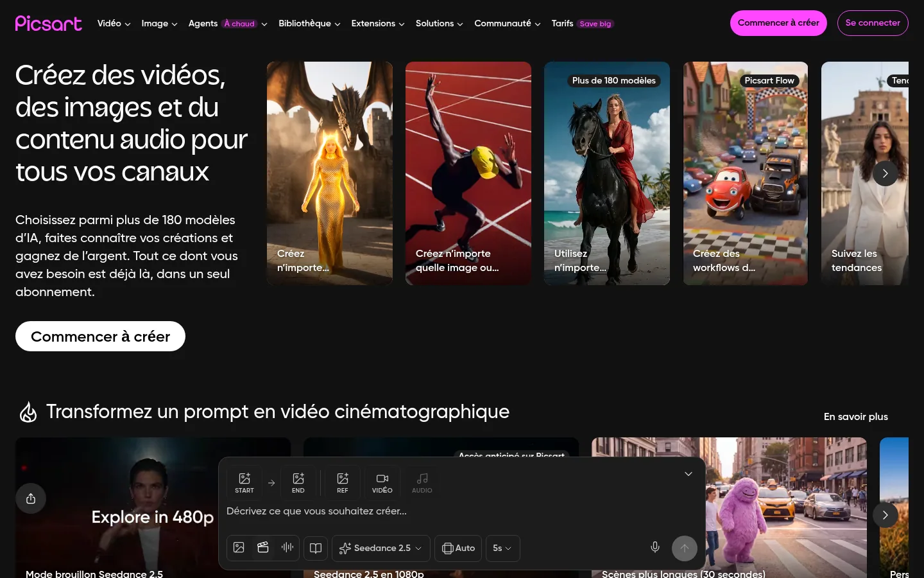The height and width of the screenshot is (578, 924).
Task: Expand the Agents menu
Action: click(x=228, y=24)
